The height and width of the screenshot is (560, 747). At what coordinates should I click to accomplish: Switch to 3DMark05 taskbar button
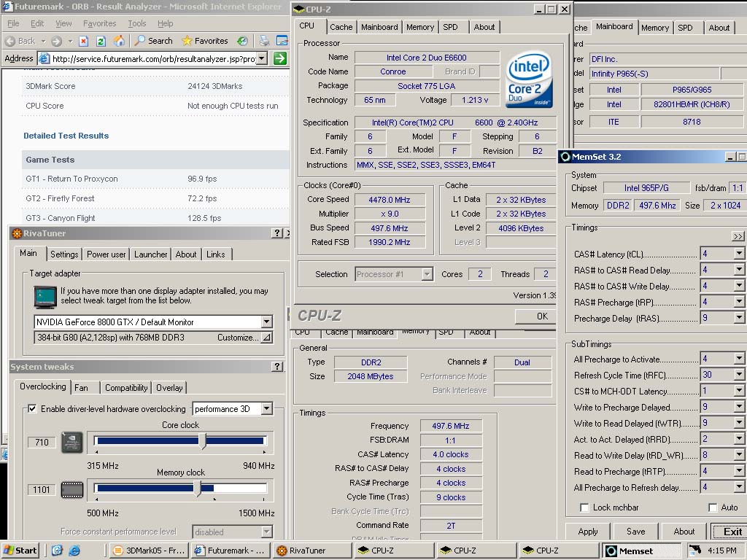(149, 551)
